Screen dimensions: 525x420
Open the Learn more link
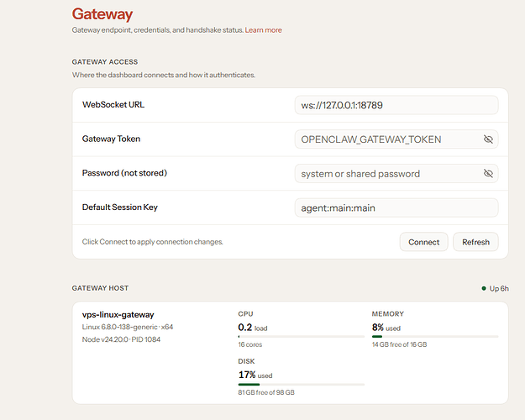click(x=263, y=30)
